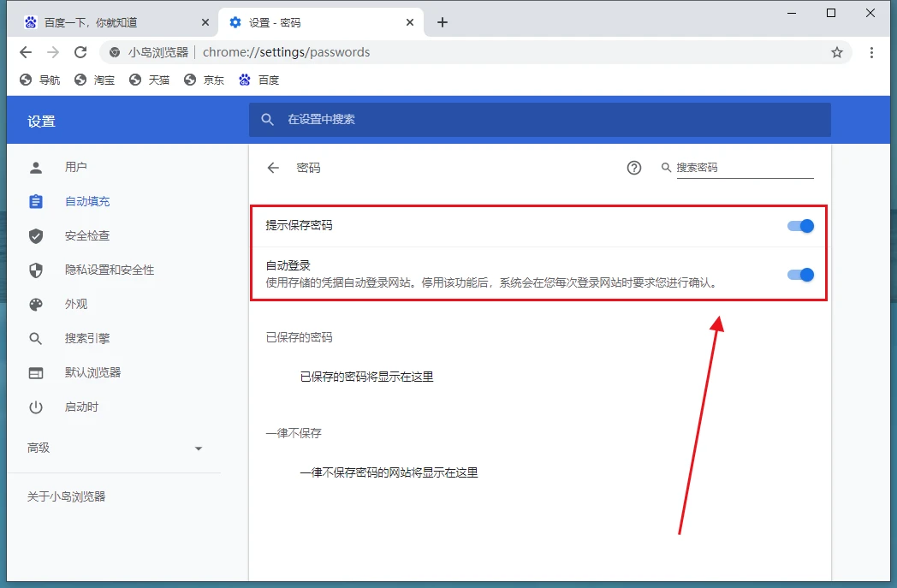Click the browser back navigation arrow
This screenshot has height=588, width=897.
pos(26,52)
